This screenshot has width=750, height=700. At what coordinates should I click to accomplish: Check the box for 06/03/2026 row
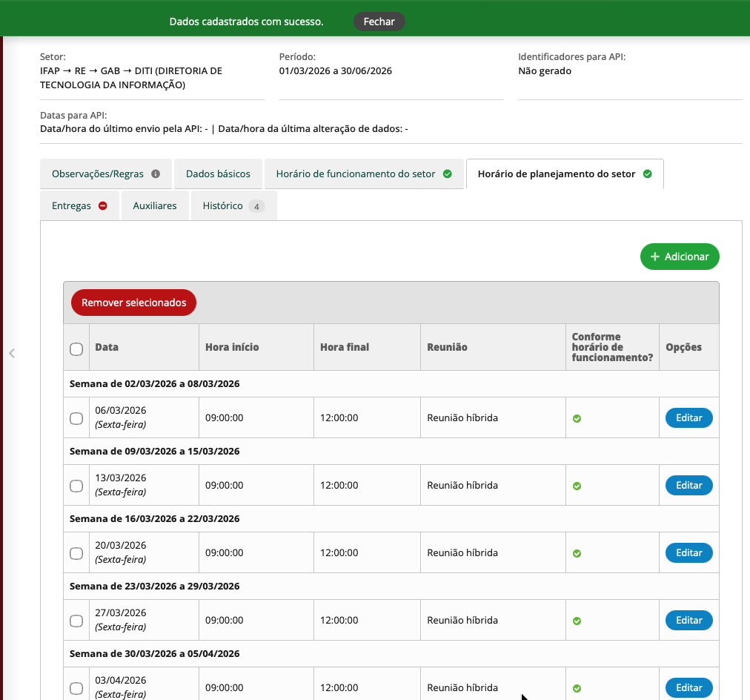76,418
